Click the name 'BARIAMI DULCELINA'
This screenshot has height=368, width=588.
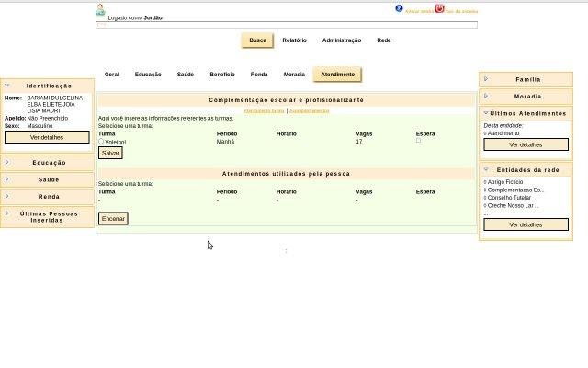[55, 98]
